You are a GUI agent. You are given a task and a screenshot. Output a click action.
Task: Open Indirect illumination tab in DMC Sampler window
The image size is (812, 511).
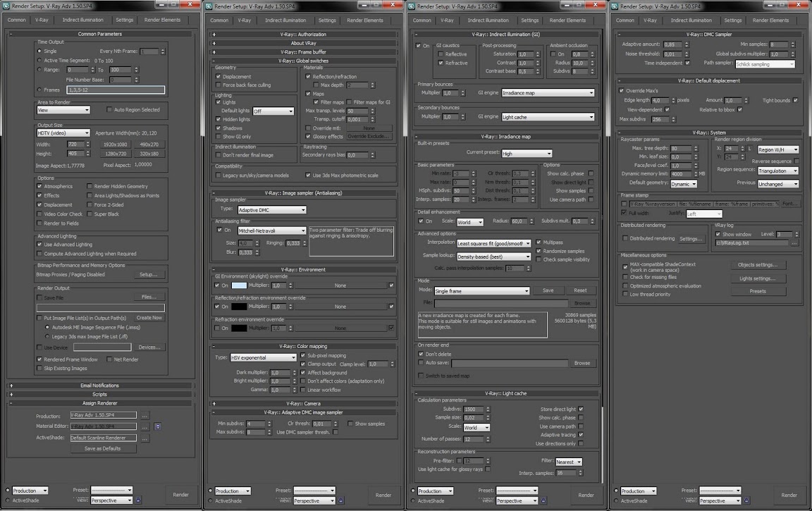click(691, 20)
